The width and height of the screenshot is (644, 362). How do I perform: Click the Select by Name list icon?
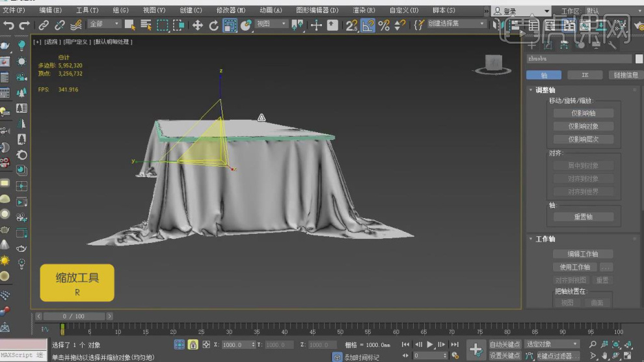pos(146,25)
